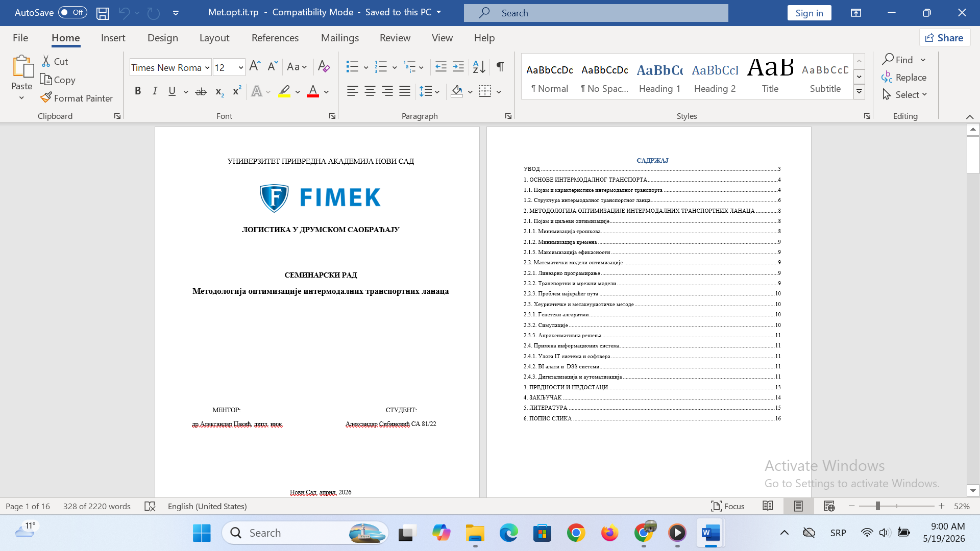Switch to the References tab
980x551 pixels.
coord(275,38)
